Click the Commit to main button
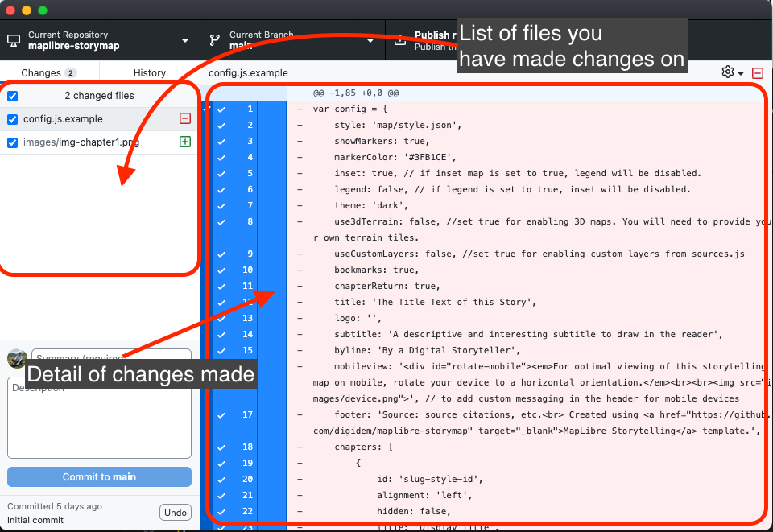This screenshot has width=773, height=532. [98, 476]
